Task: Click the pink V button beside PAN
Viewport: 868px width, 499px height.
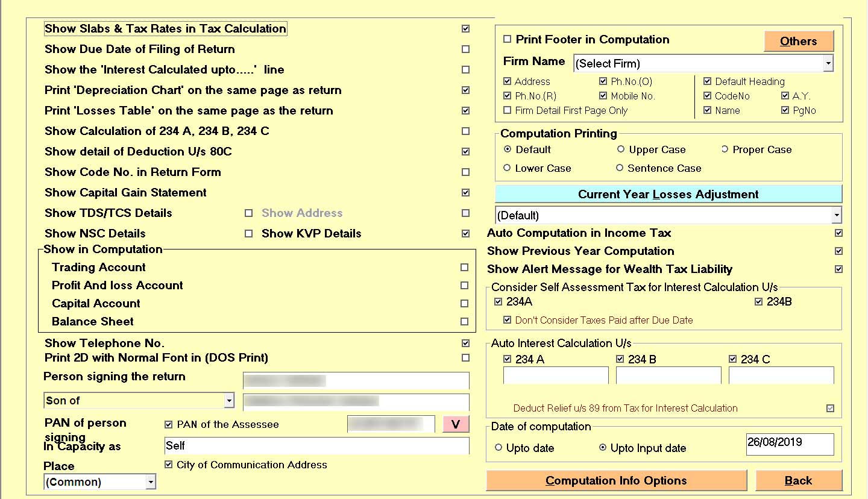Action: (x=456, y=424)
